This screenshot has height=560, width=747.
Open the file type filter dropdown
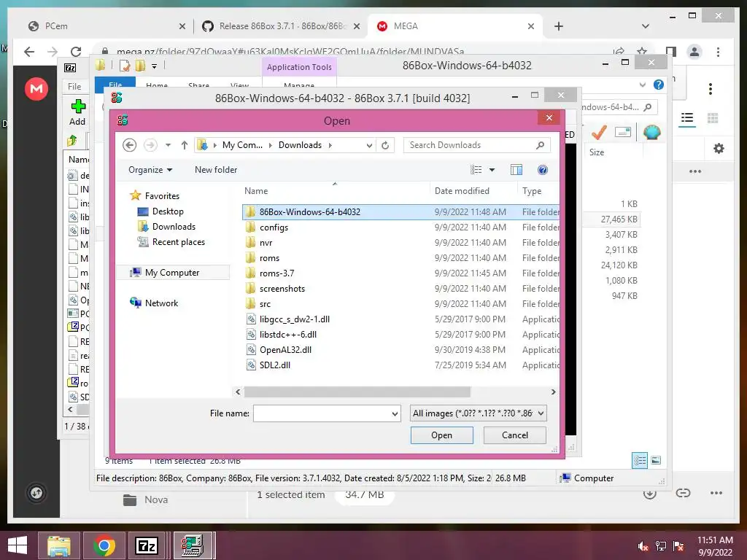[x=541, y=413]
